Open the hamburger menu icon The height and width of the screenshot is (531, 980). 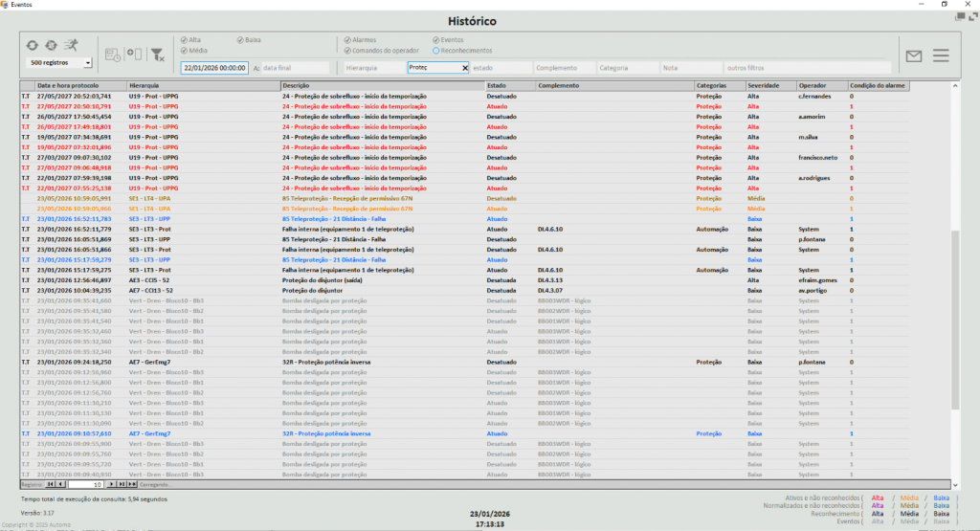[941, 56]
